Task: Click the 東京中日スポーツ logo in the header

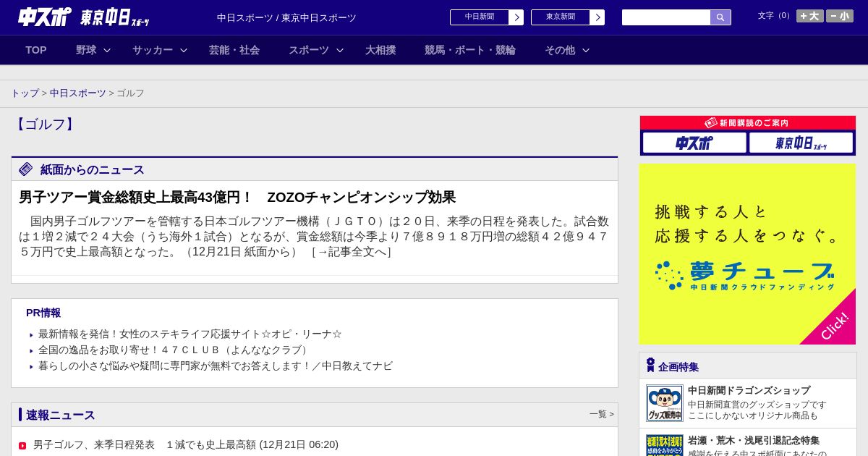Action: 114,18
